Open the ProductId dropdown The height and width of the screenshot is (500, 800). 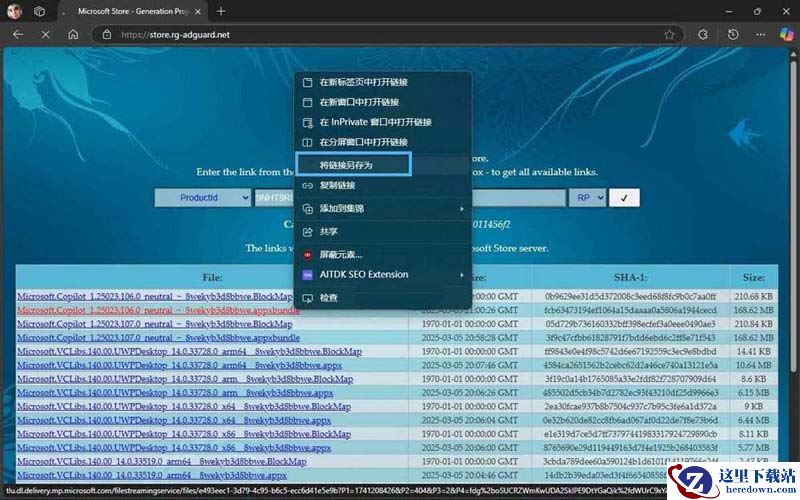[203, 197]
